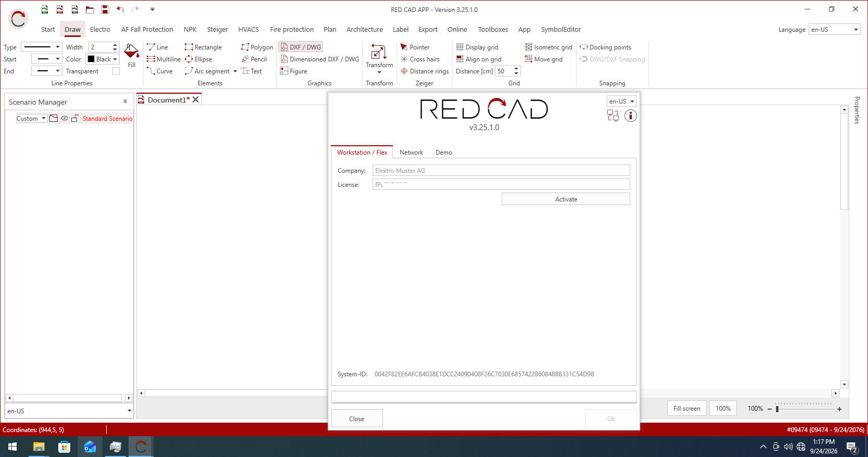Close the Document1 tab
Image resolution: width=868 pixels, height=457 pixels.
click(x=196, y=99)
